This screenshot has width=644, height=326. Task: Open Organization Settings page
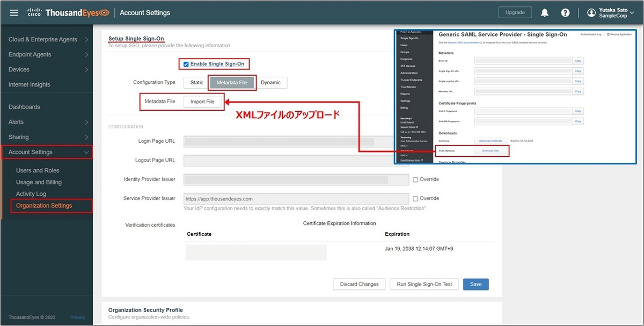pyautogui.click(x=44, y=206)
